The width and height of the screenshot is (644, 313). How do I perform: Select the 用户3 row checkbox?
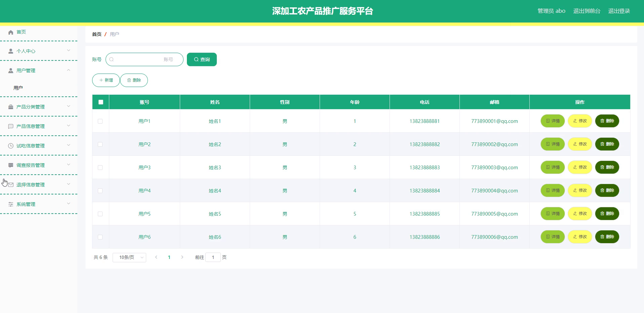coord(100,168)
